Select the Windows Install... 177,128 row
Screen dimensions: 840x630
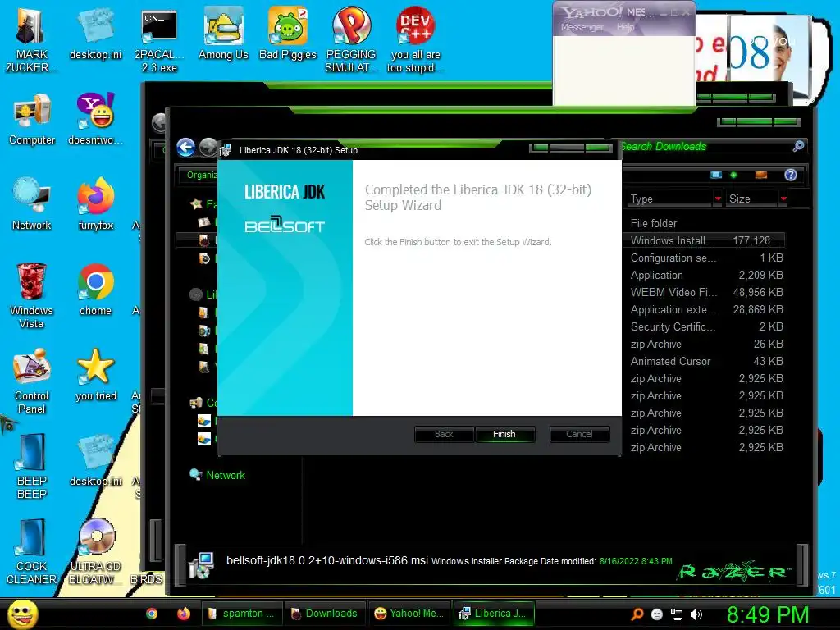[x=705, y=240]
